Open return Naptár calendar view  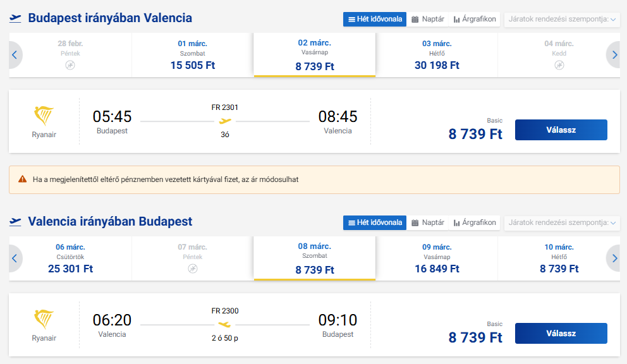[x=428, y=223]
